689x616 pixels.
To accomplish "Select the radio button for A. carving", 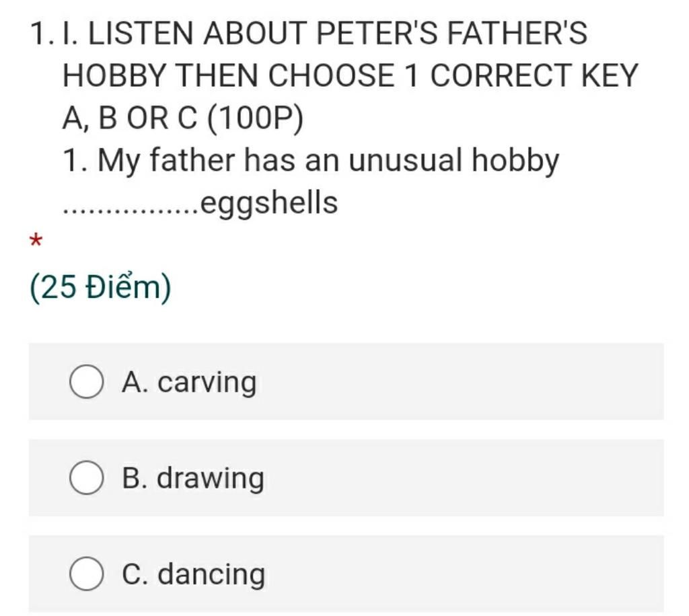I will pyautogui.click(x=87, y=382).
